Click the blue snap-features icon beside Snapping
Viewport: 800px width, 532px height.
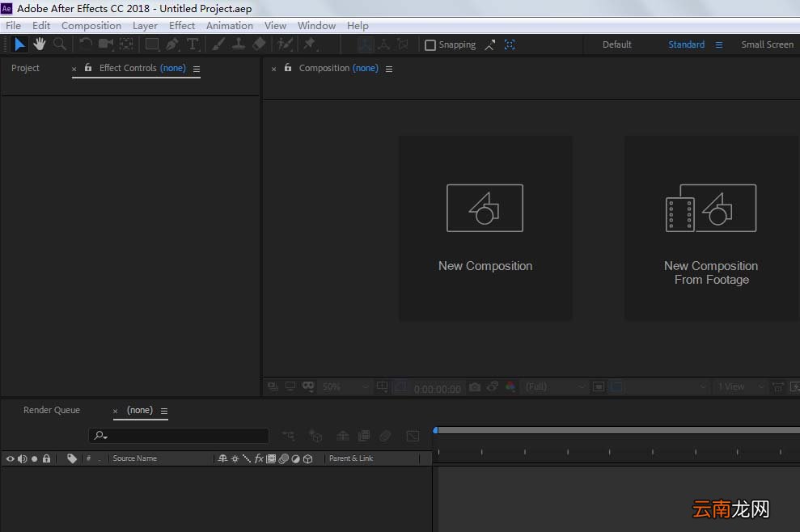[510, 45]
